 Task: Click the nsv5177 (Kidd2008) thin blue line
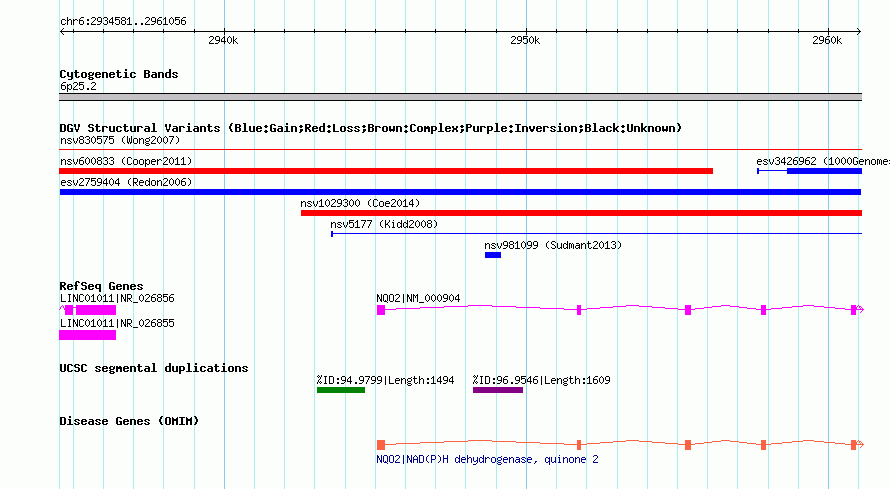point(597,234)
